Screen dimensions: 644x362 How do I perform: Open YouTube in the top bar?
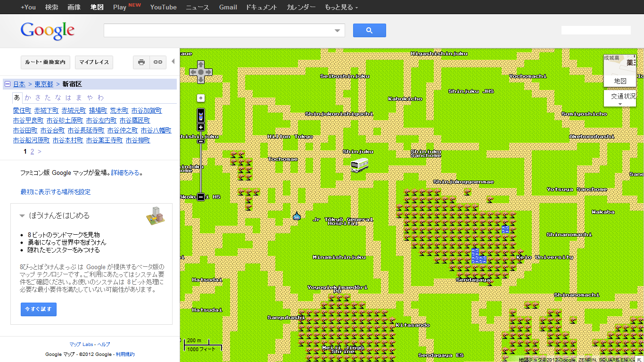point(163,7)
